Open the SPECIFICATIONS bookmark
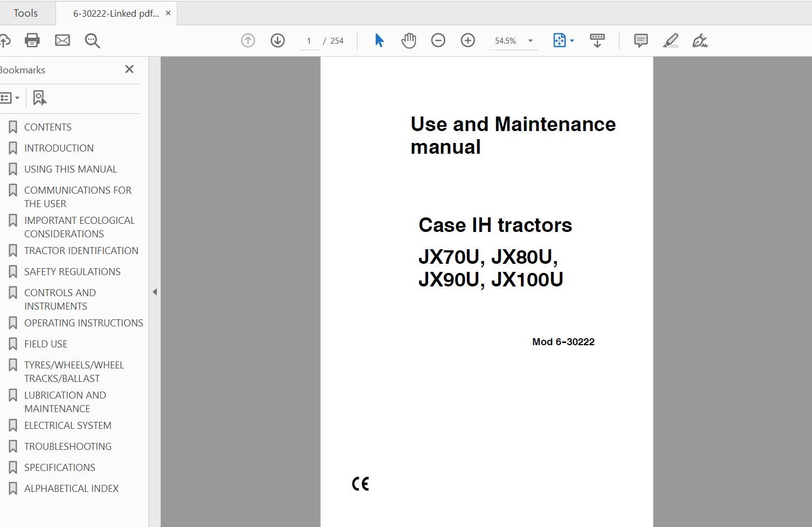 coord(60,467)
